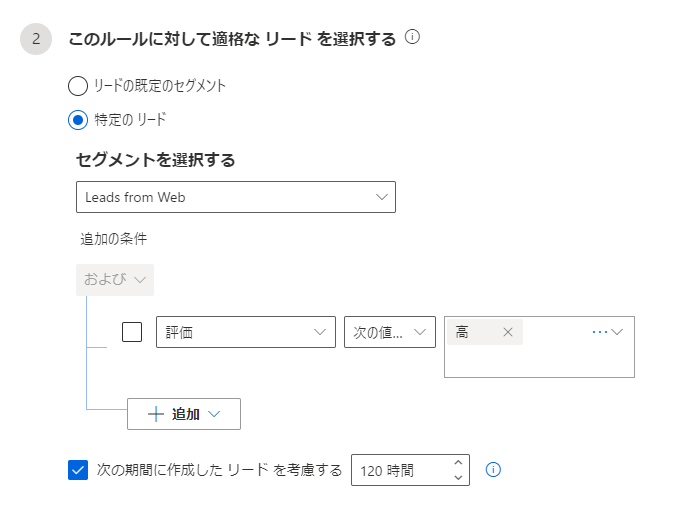This screenshot has height=506, width=692.
Task: Expand the および group operator dropdown
Action: [115, 279]
